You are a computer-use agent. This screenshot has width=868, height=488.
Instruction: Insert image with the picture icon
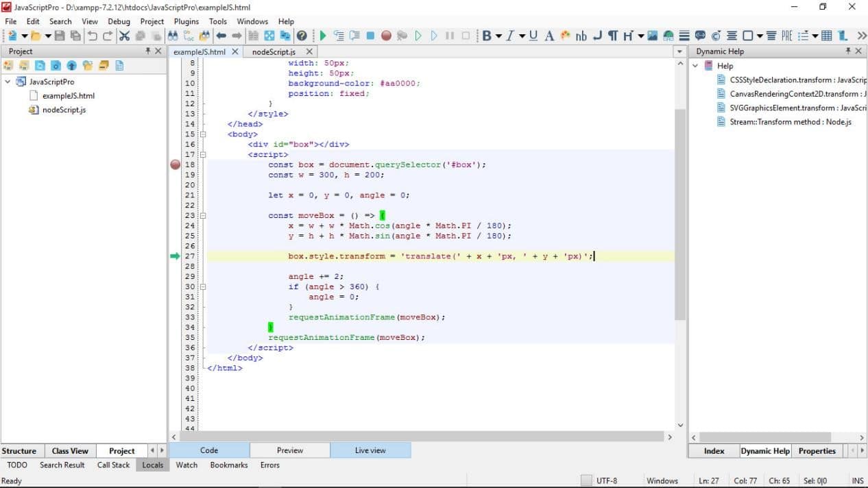pyautogui.click(x=652, y=36)
